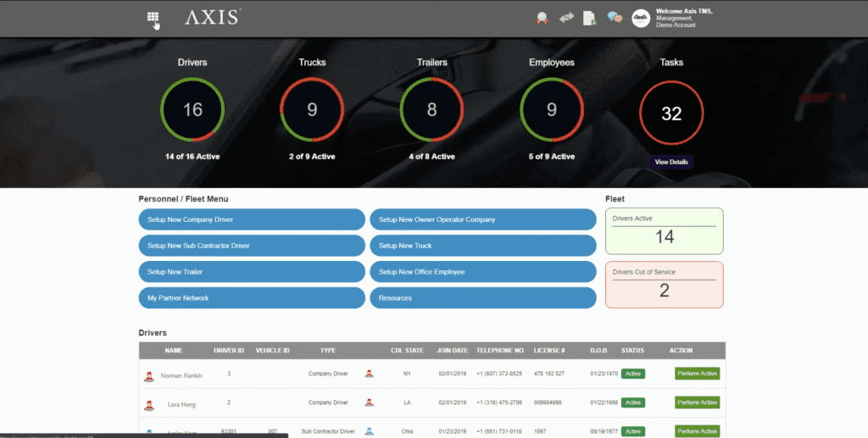Click Active status badge for Norman Rankin
This screenshot has height=438, width=868.
632,374
